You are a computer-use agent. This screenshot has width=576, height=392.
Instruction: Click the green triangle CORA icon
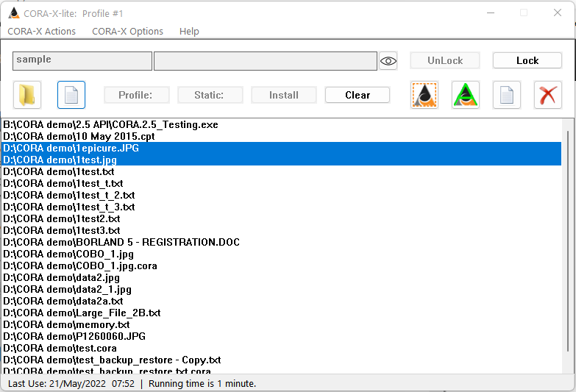(466, 95)
